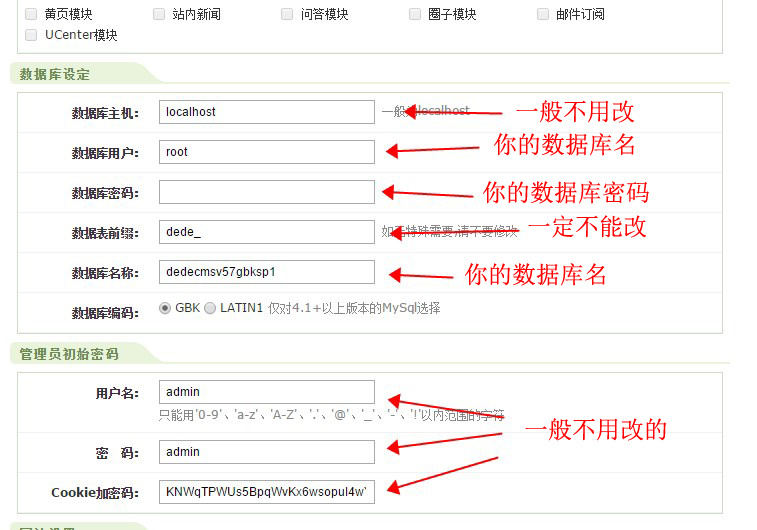Click the 问答模块 label text
Image resolution: width=757 pixels, height=530 pixels.
tap(324, 14)
